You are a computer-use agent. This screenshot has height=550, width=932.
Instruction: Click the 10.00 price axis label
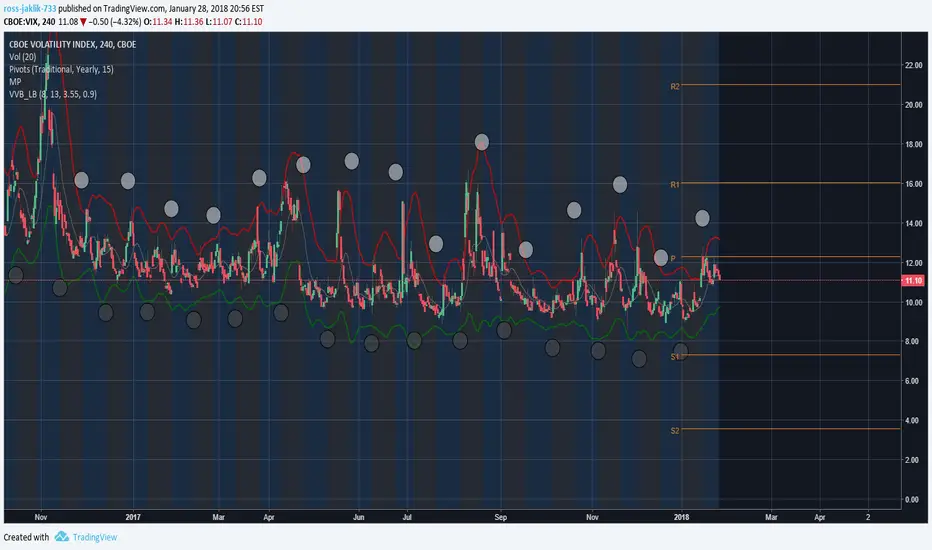click(x=913, y=303)
